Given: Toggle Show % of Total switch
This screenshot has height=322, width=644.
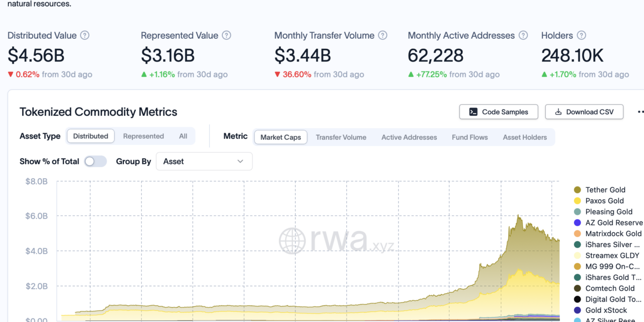Looking at the screenshot, I should [x=95, y=162].
